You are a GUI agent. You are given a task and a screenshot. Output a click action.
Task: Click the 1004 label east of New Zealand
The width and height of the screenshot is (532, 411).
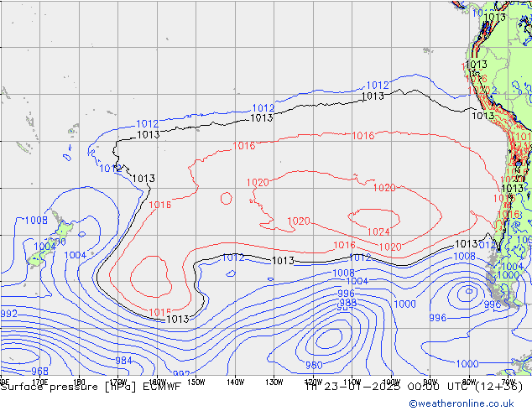(x=75, y=255)
